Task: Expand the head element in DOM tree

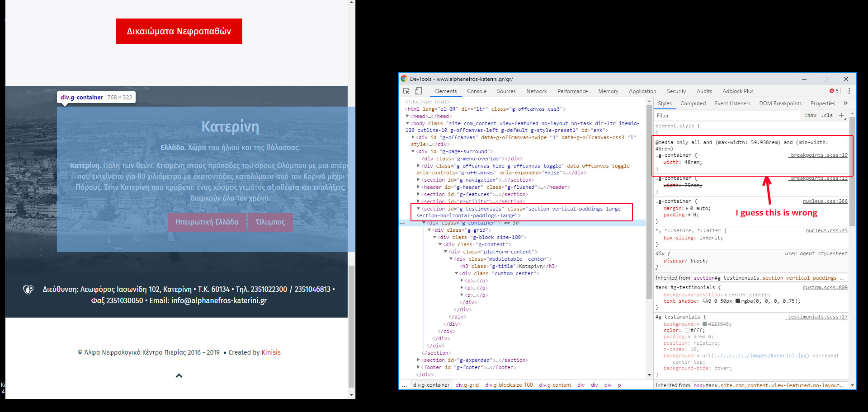Action: click(x=407, y=116)
